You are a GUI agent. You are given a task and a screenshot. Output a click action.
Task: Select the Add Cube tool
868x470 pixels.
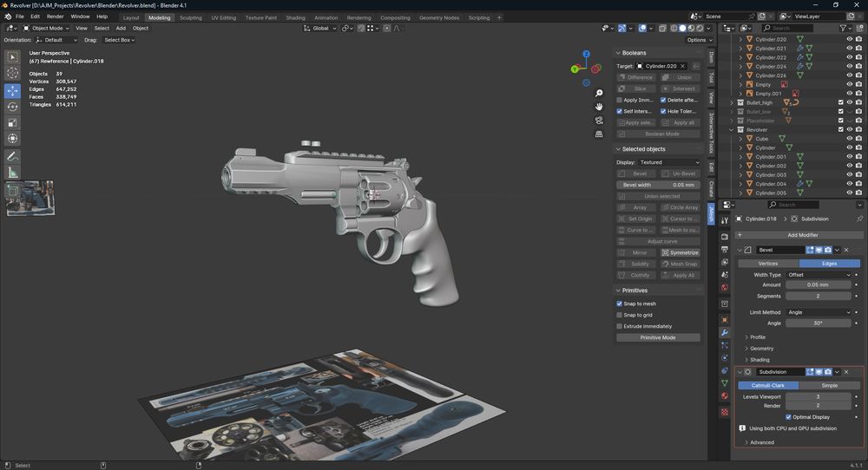pos(13,191)
